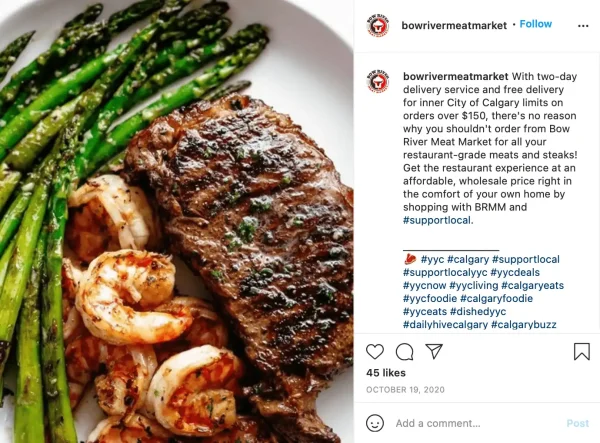Screen dimensions: 600x443
Task: Open the #yycdeals hashtag
Action: coord(515,272)
